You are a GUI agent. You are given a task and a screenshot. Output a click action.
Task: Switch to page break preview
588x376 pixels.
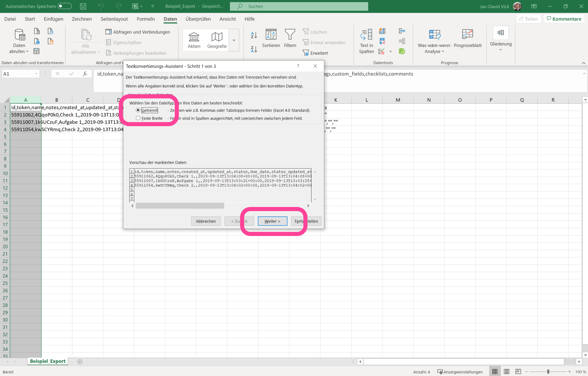518,372
